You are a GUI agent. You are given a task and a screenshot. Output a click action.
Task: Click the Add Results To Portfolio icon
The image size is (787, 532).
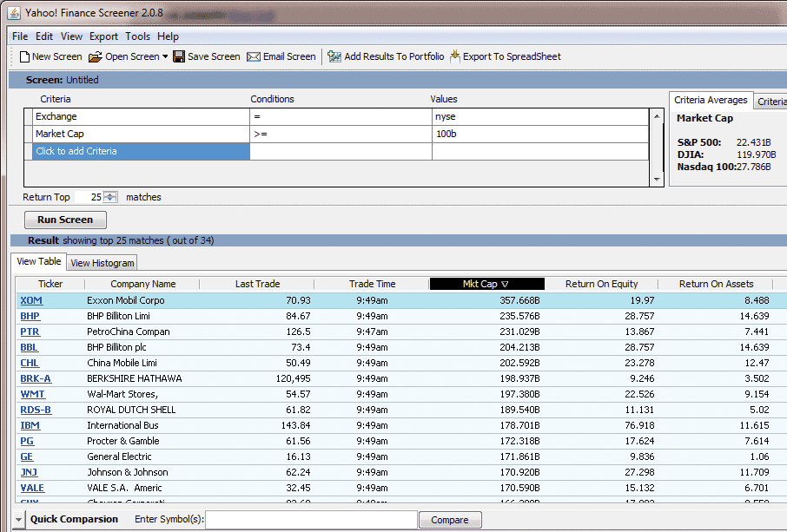(334, 57)
